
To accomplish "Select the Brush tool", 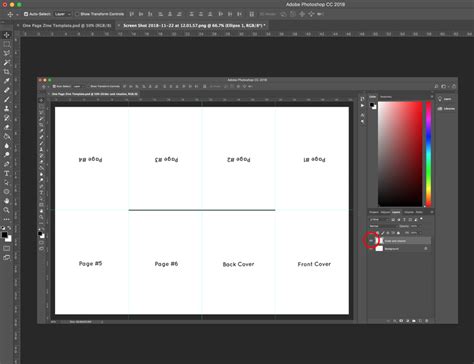I will coord(6,99).
